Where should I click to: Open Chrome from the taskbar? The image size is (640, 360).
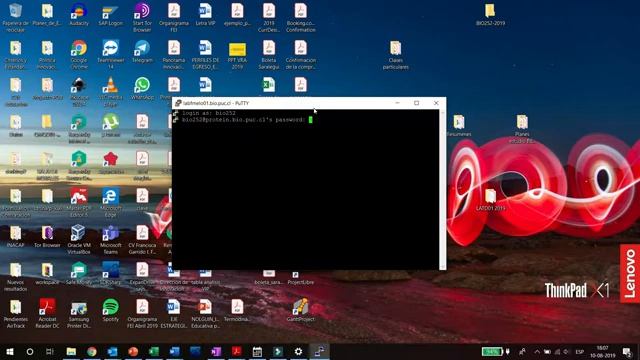tap(92, 351)
